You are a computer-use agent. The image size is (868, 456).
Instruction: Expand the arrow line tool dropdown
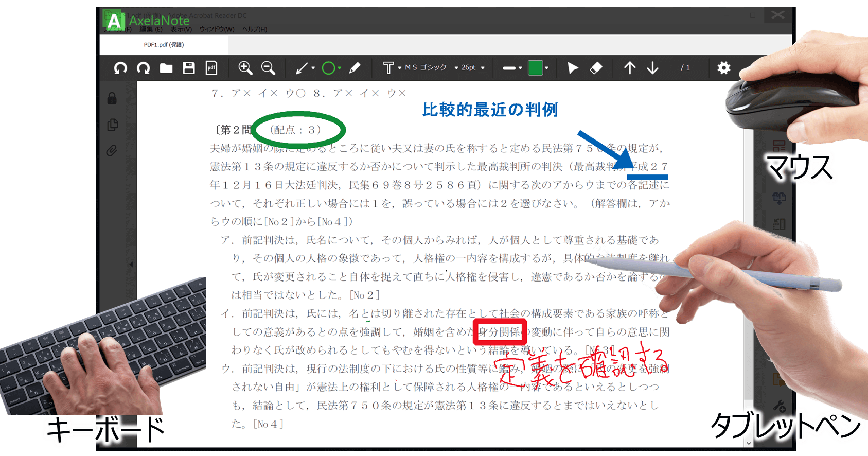click(313, 68)
